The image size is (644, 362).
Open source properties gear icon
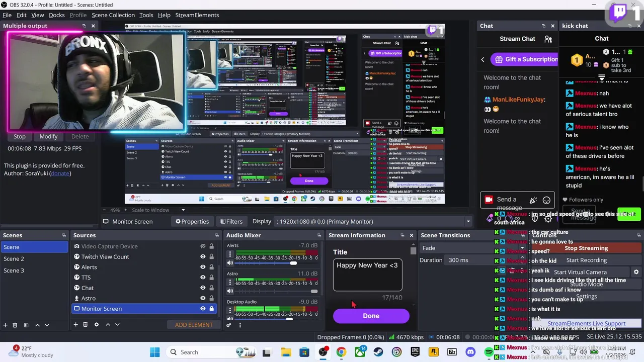pyautogui.click(x=97, y=325)
